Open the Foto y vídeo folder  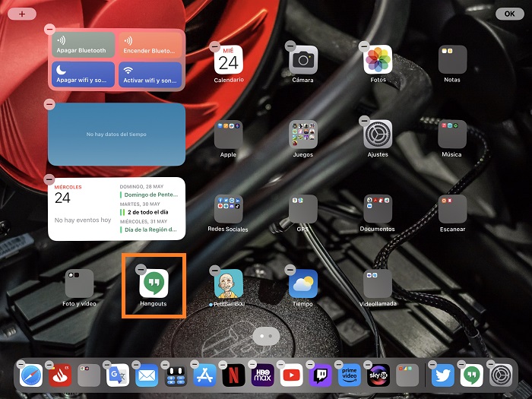tap(79, 283)
